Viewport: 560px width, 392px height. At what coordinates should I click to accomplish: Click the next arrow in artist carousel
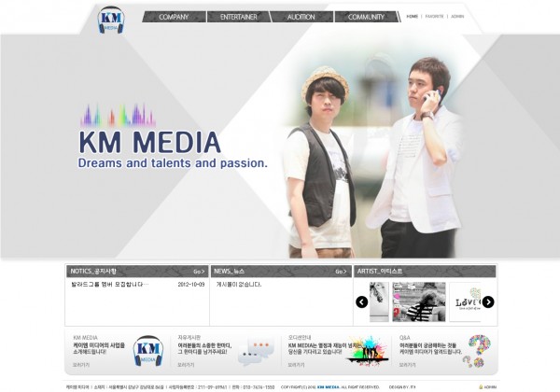pyautogui.click(x=487, y=301)
